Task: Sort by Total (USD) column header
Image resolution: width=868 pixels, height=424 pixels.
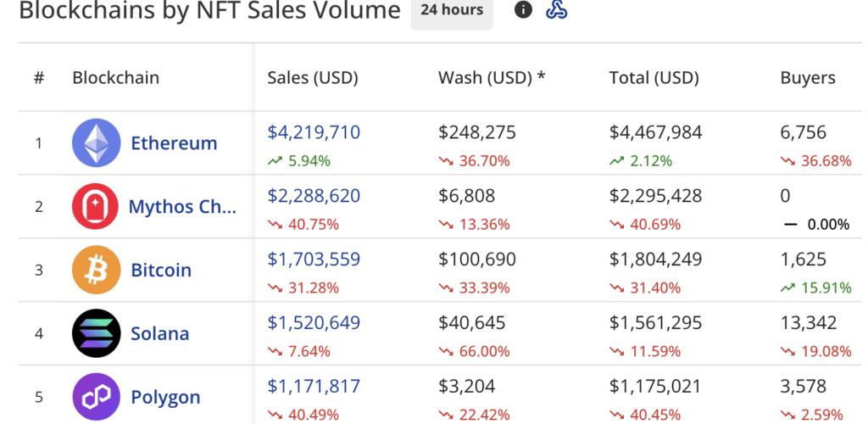Action: [654, 78]
